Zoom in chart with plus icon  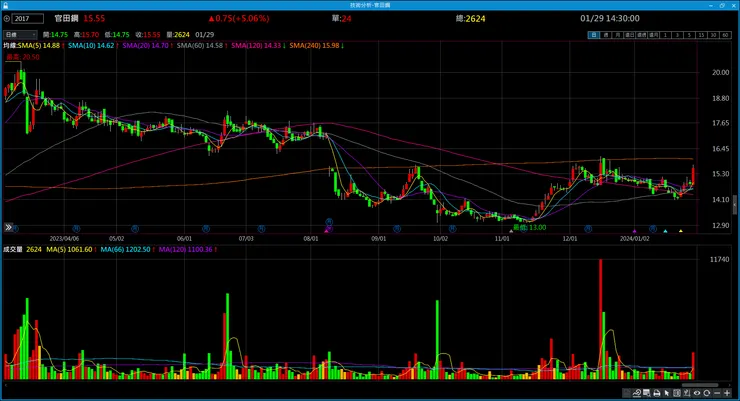pyautogui.click(x=727, y=393)
